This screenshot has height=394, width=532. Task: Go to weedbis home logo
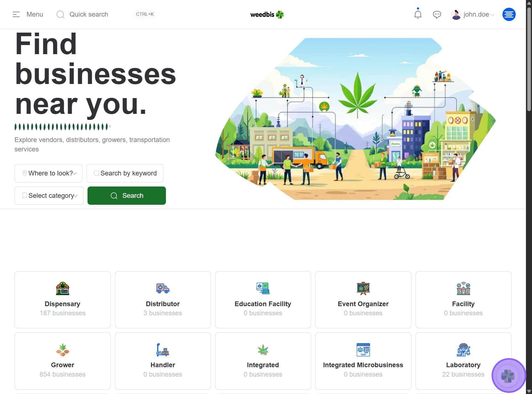267,14
